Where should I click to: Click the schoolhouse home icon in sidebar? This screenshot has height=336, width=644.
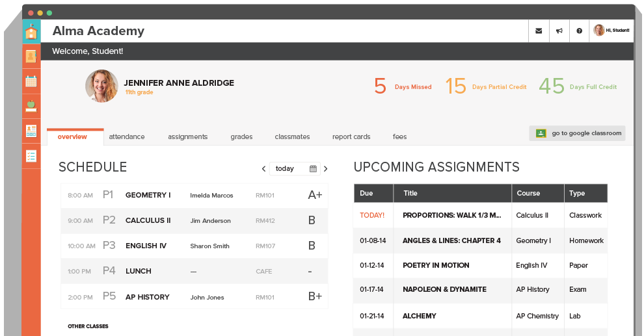31,32
